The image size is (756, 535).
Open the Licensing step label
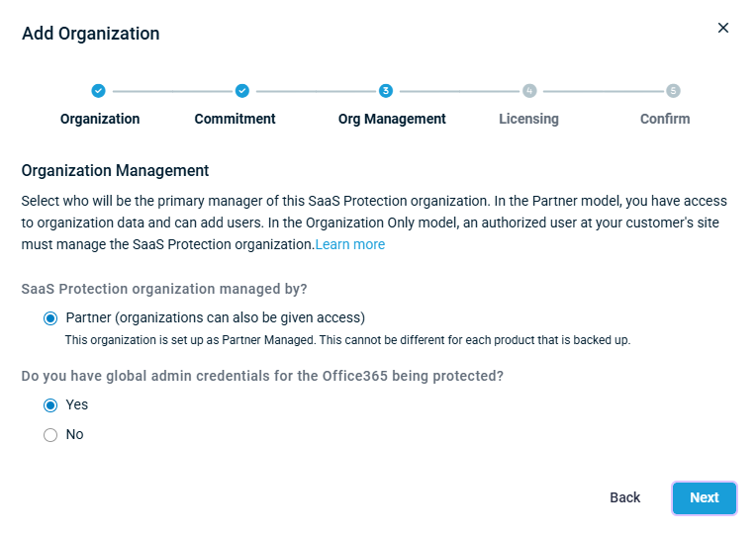click(528, 119)
